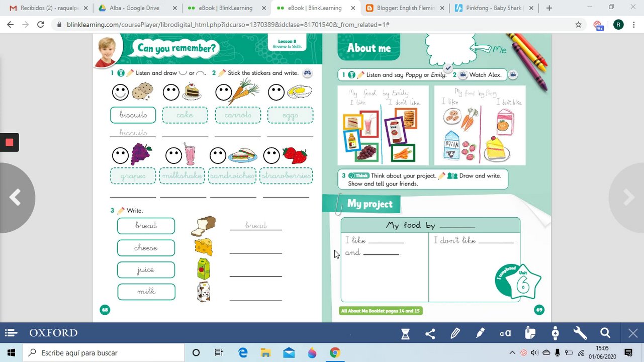Screen dimensions: 644x362
Task: Click the red recording stop button
Action: click(x=9, y=142)
